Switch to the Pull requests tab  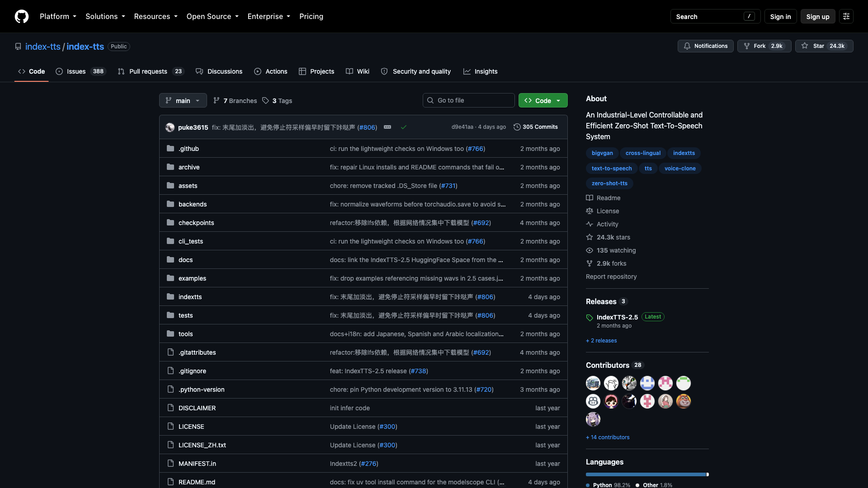click(151, 71)
